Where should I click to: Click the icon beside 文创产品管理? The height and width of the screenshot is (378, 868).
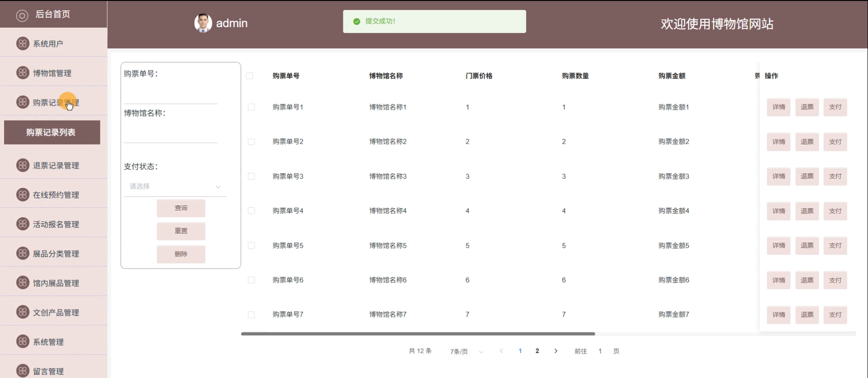[23, 312]
